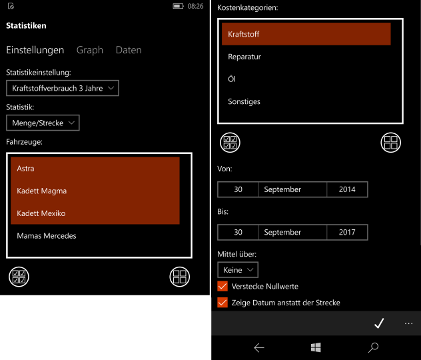Tap the search magnifier button
This screenshot has width=421, height=360.
373,348
